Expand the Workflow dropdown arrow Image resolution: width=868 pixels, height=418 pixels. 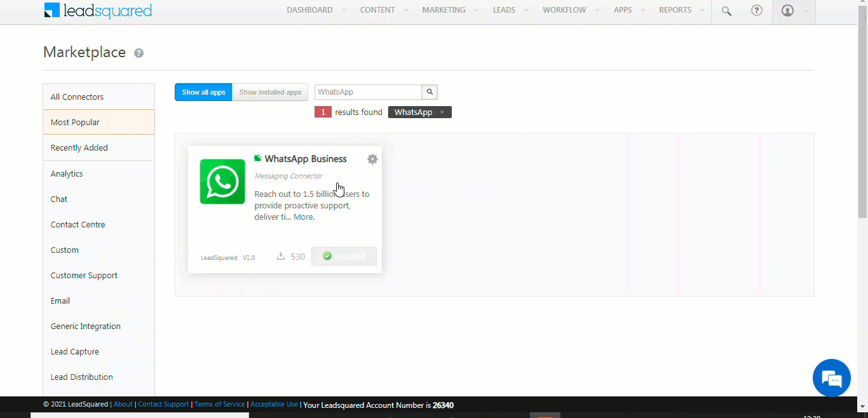click(x=597, y=11)
